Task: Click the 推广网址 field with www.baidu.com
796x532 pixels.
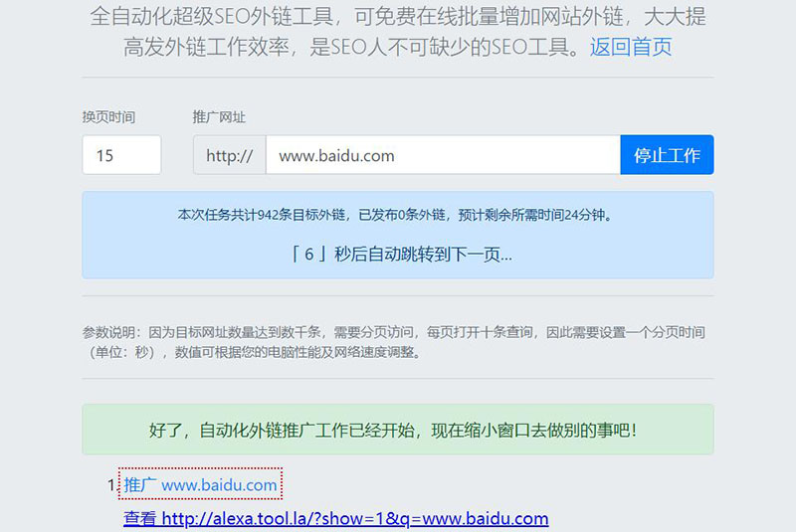Action: 443,155
